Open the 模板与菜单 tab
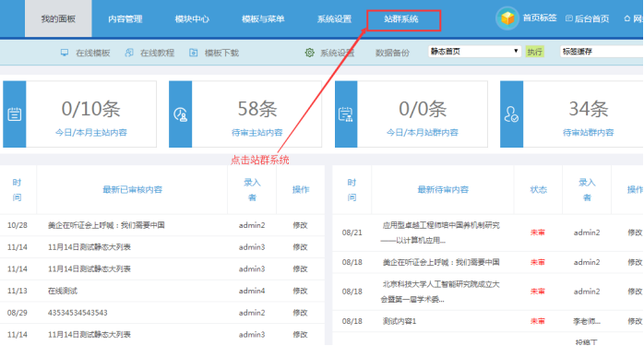644x346 pixels. click(263, 18)
